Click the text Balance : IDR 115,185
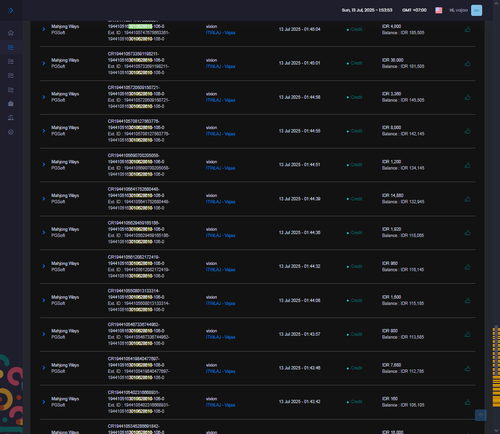The image size is (500, 434). click(403, 303)
